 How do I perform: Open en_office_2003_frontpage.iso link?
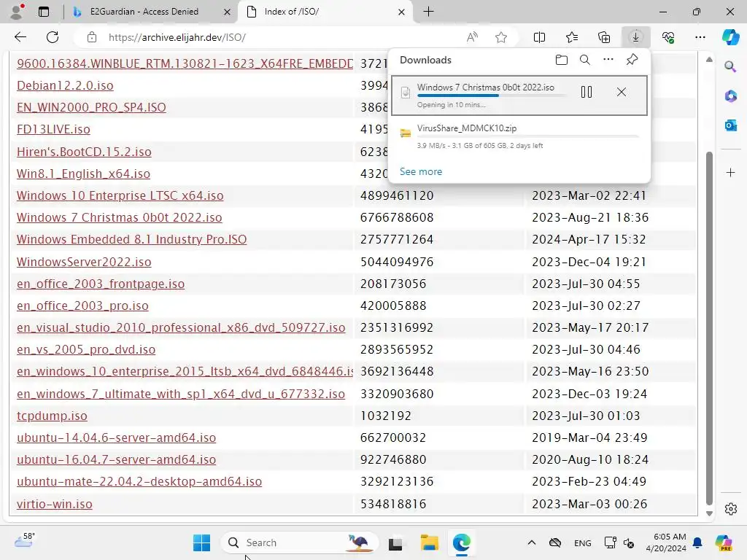pyautogui.click(x=101, y=284)
